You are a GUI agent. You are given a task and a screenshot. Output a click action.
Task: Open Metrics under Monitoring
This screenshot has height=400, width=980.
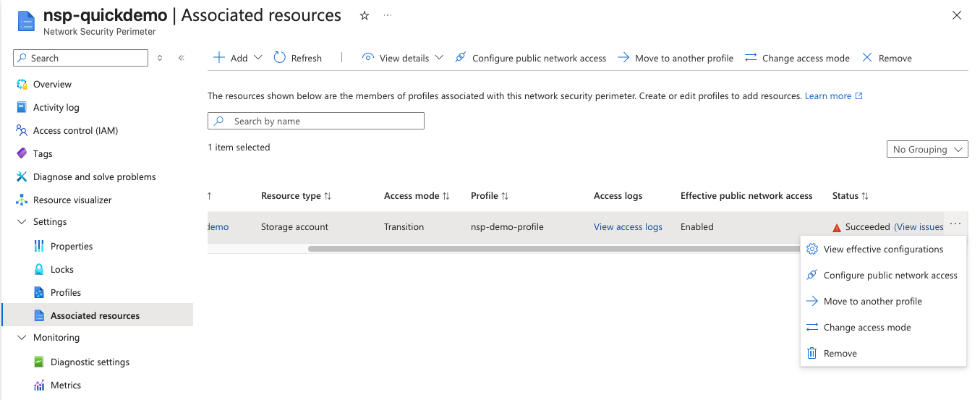tap(66, 385)
